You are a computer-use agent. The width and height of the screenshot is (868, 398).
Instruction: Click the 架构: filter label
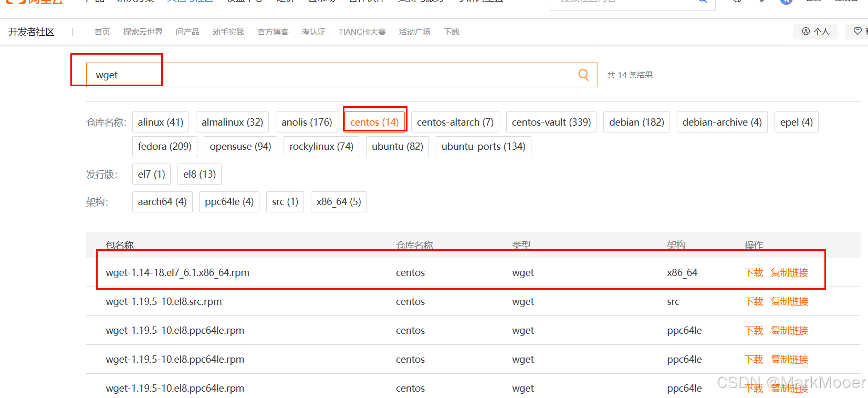point(97,202)
